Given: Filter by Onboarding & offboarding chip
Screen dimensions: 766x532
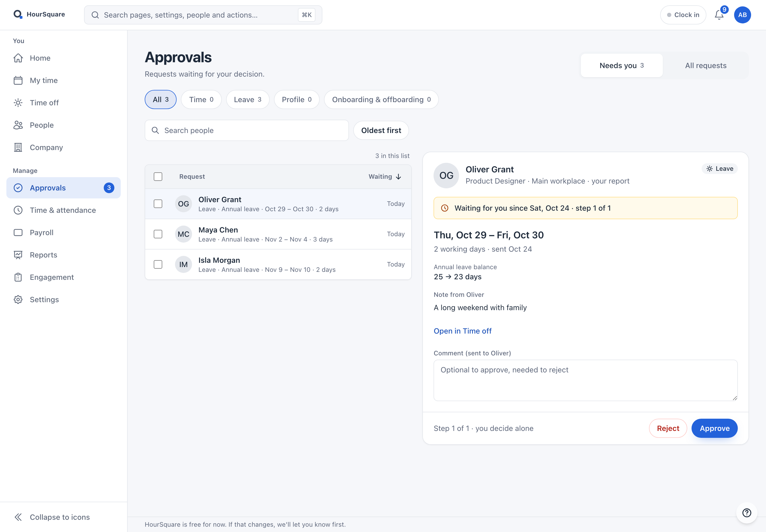Looking at the screenshot, I should 381,99.
